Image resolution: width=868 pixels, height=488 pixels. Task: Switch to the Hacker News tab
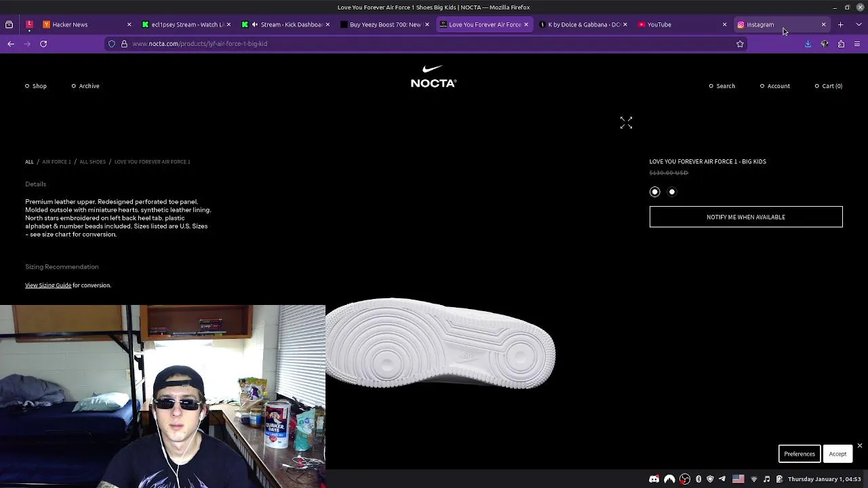click(x=87, y=24)
